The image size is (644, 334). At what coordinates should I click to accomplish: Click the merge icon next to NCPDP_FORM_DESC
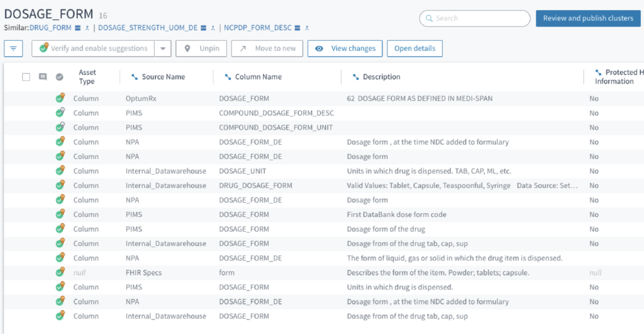[x=307, y=28]
